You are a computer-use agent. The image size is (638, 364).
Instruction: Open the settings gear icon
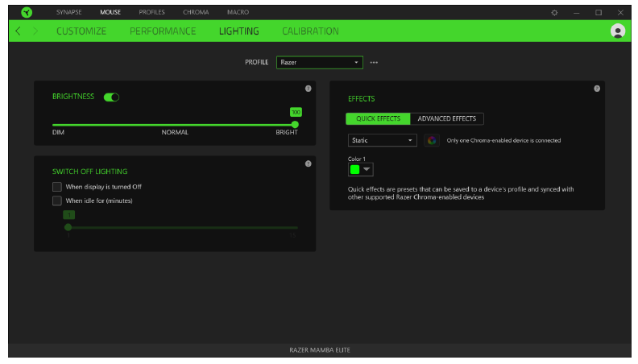click(554, 13)
